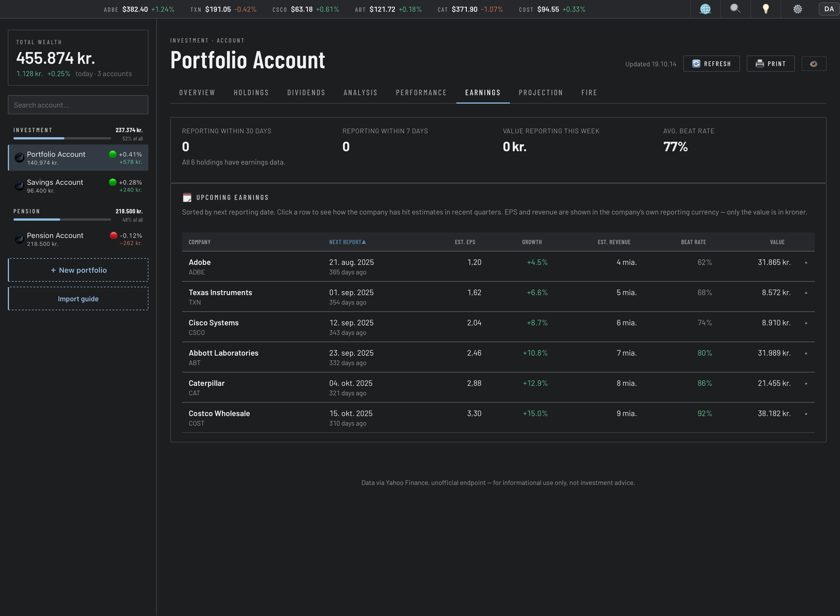840x616 pixels.
Task: Click the ADBE ticker in top bar
Action: 139,9
